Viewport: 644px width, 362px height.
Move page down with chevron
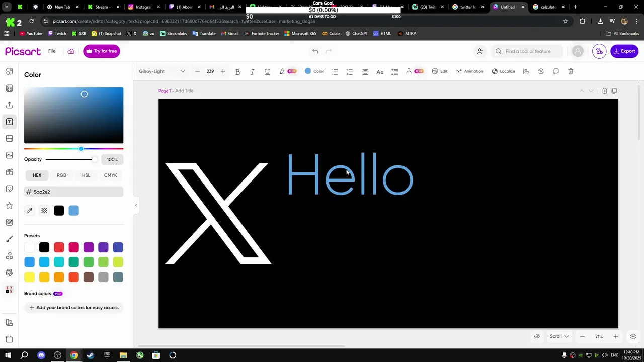tap(591, 91)
